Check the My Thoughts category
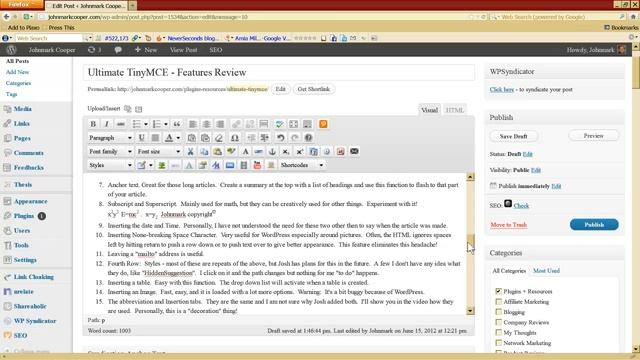The height and width of the screenshot is (360, 640). pos(498,332)
